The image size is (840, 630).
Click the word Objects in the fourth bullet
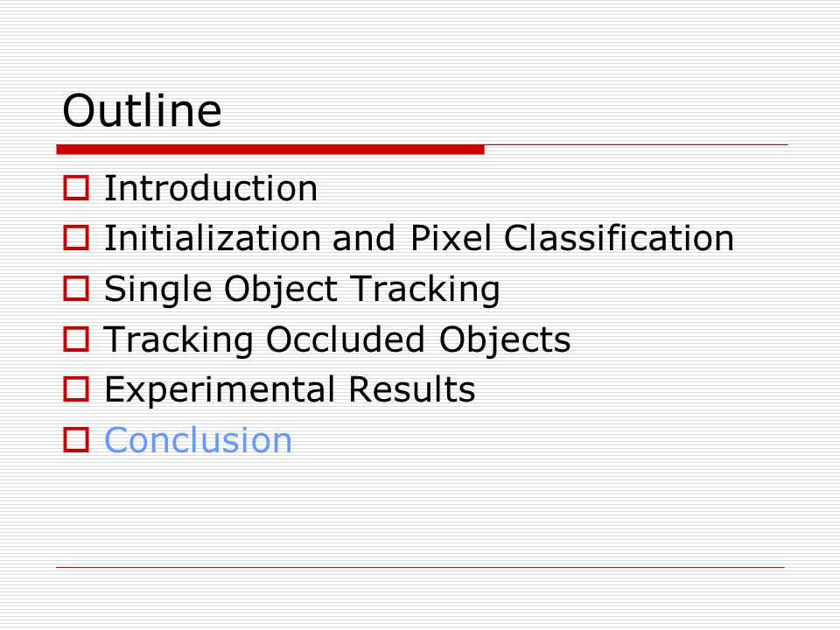505,340
